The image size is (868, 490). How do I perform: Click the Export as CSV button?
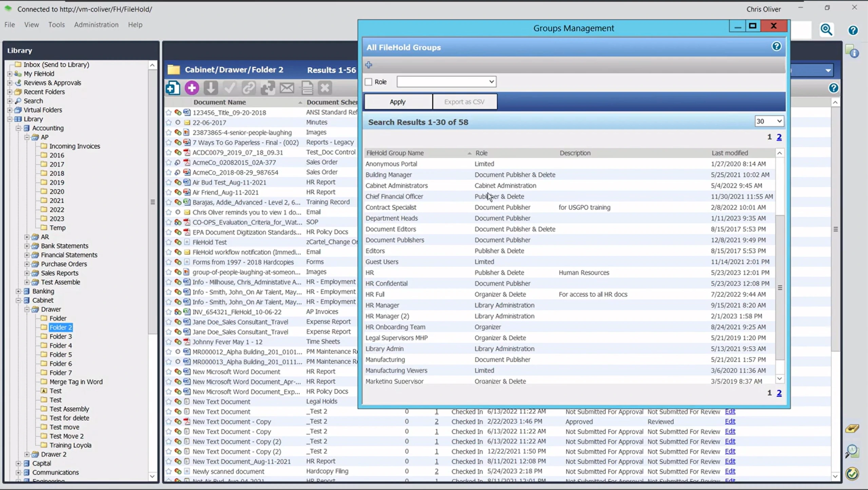click(464, 102)
